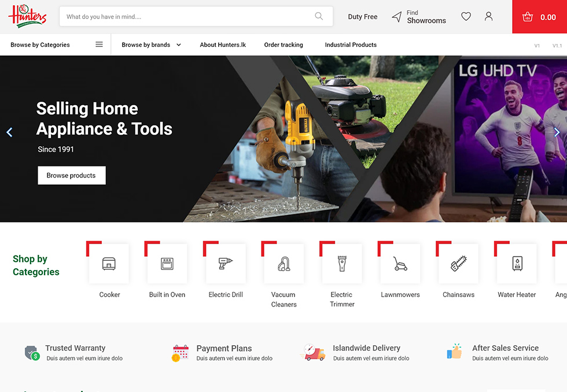The image size is (567, 392).
Task: Select the Electric Trimmer category icon
Action: pyautogui.click(x=342, y=264)
